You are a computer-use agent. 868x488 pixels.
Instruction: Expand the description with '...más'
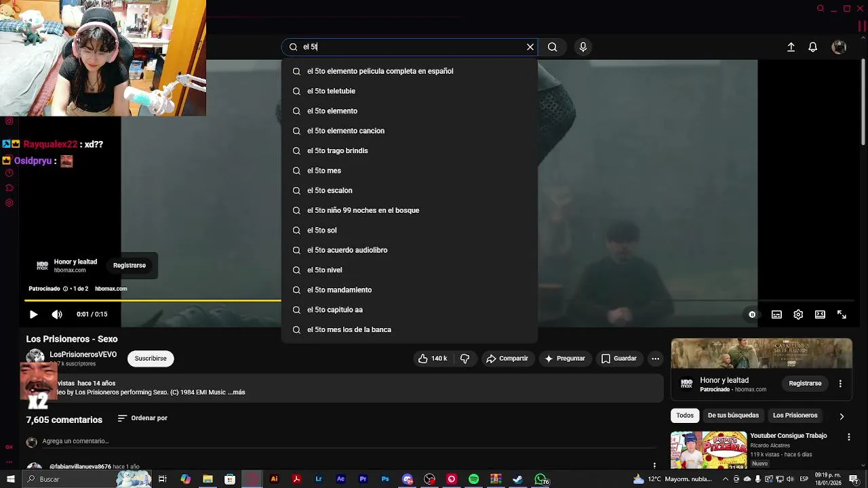pyautogui.click(x=237, y=392)
